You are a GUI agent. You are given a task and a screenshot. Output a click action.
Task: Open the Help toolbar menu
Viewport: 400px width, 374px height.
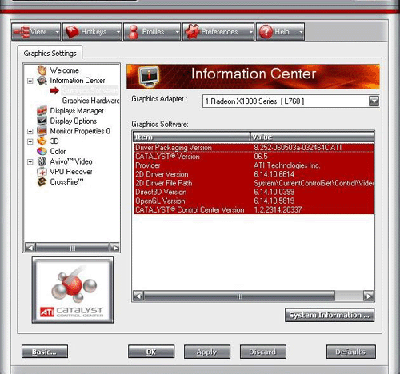click(280, 32)
